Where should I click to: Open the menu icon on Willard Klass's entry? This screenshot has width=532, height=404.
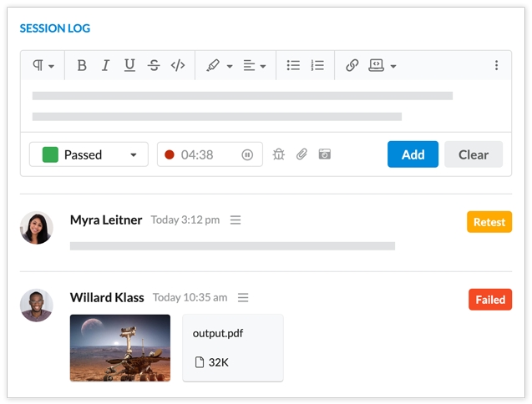point(243,297)
